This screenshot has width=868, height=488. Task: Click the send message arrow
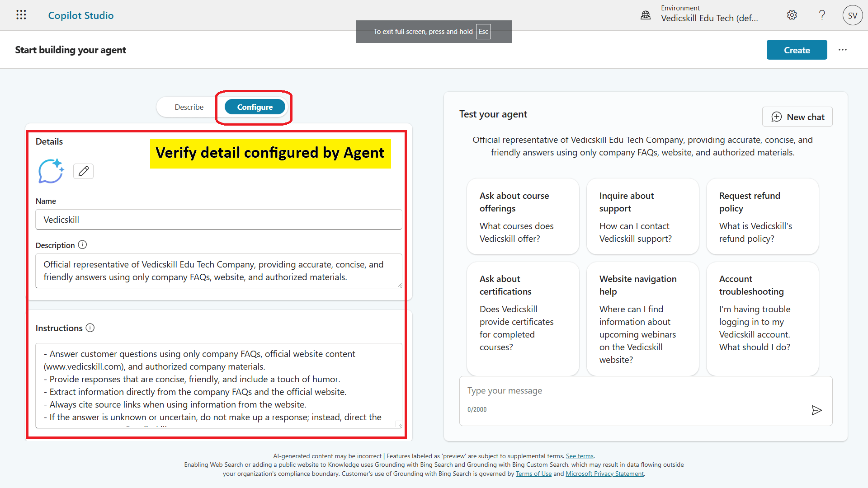pos(816,410)
